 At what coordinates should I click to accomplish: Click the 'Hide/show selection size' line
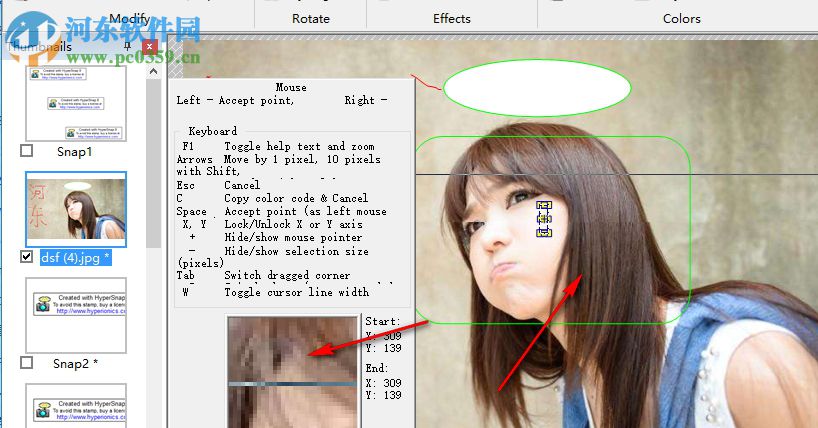(296, 251)
